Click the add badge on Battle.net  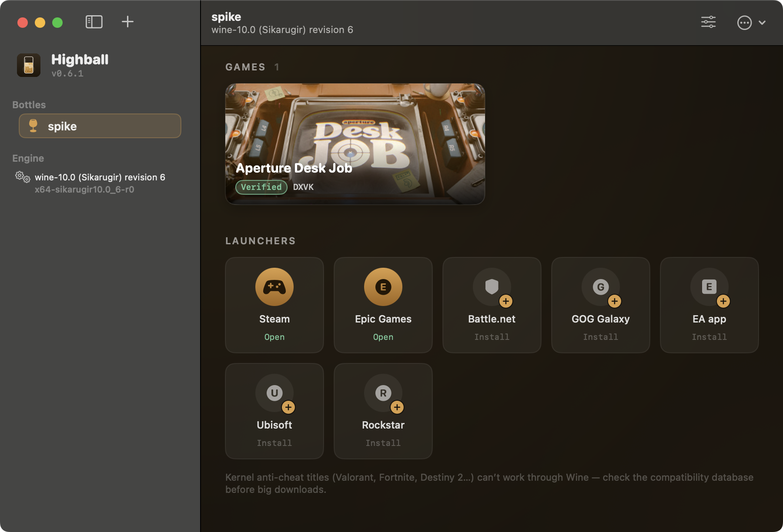pos(505,301)
